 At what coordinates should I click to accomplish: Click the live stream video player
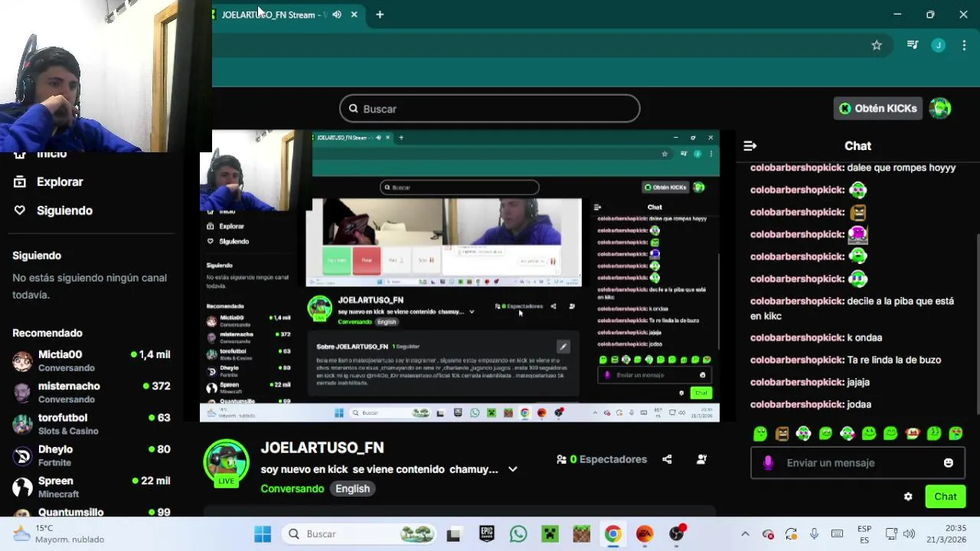(x=459, y=275)
